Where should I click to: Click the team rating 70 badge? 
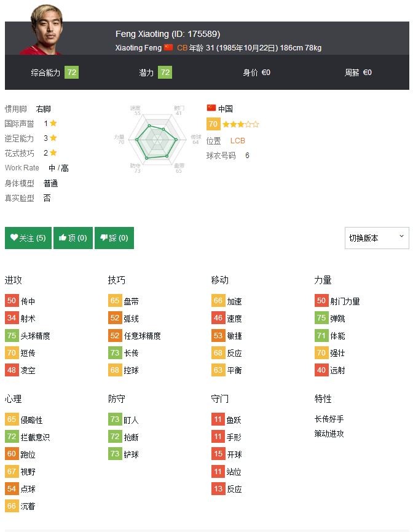pos(213,124)
